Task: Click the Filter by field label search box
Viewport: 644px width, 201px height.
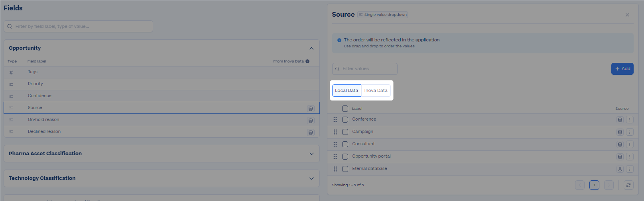Action: tap(79, 27)
